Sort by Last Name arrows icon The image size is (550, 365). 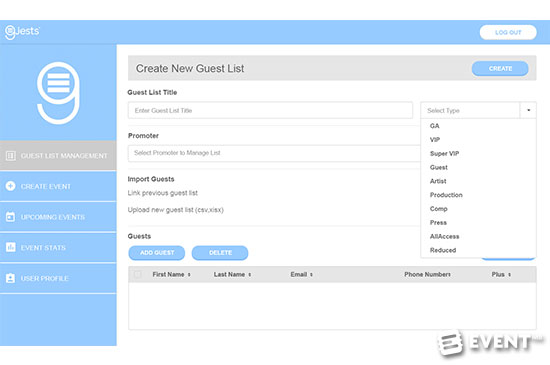pyautogui.click(x=250, y=275)
